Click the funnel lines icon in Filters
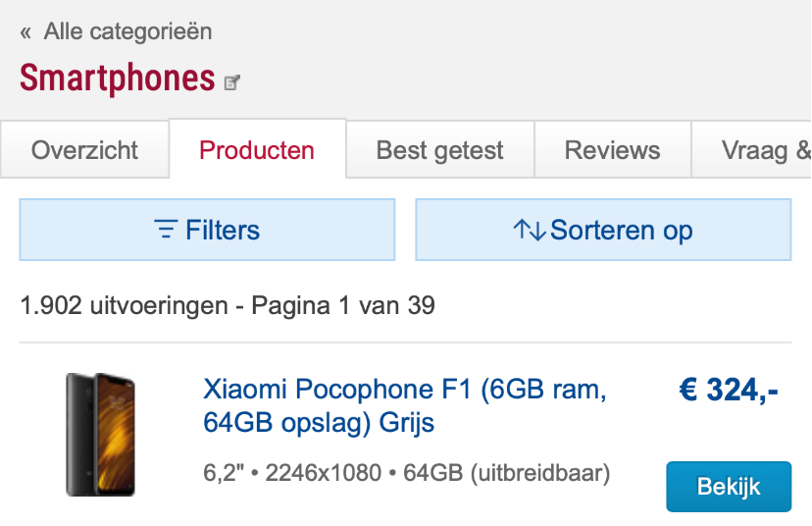Screen dimensions: 812x526 coord(167,231)
